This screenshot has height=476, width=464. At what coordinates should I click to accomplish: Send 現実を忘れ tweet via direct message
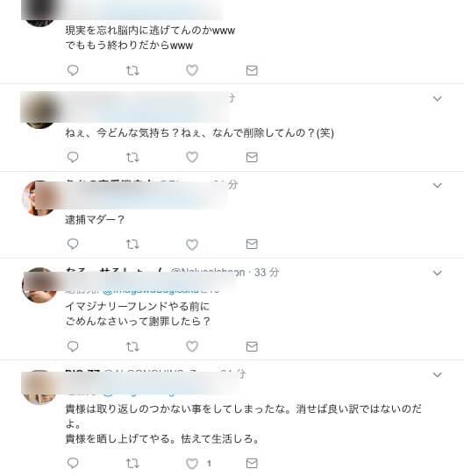point(252,71)
